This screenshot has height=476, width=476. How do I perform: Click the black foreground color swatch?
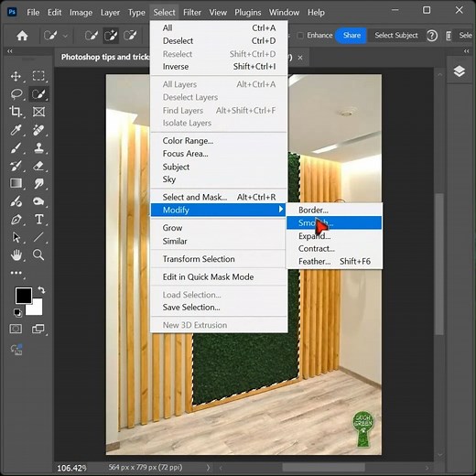pyautogui.click(x=24, y=296)
